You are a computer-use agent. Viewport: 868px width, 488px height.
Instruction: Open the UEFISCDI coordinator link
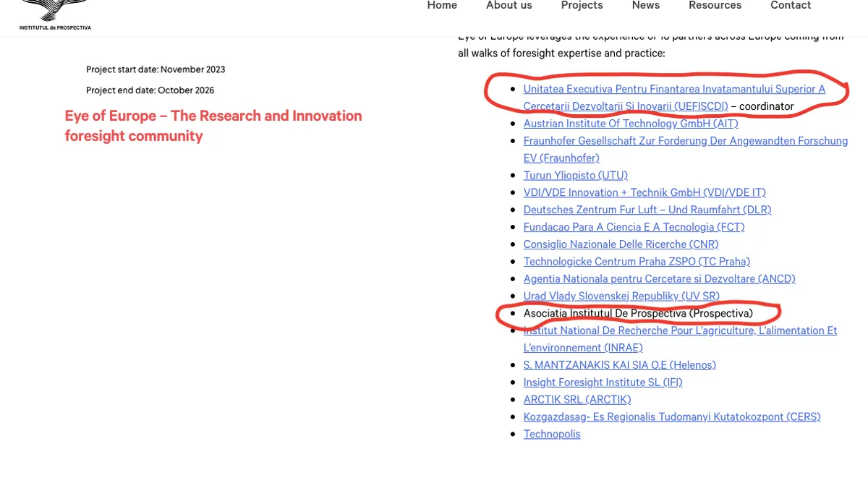click(x=673, y=90)
